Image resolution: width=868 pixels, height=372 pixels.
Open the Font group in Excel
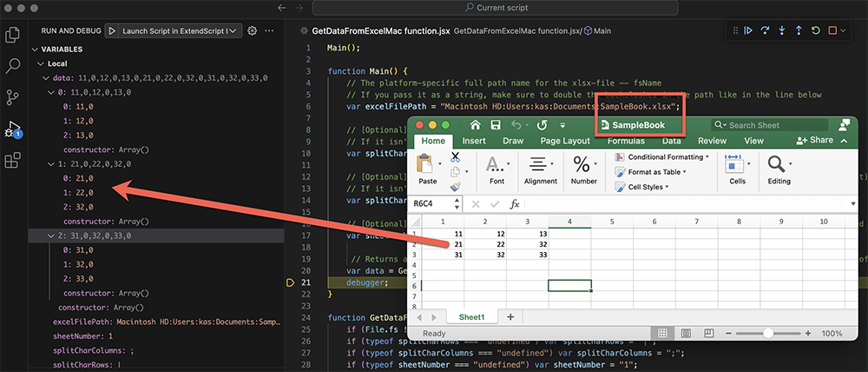pyautogui.click(x=496, y=169)
